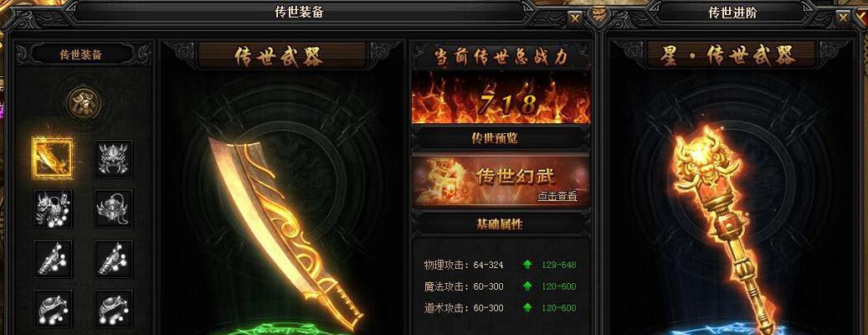Select the horned helmet equipment slot
The height and width of the screenshot is (335, 868).
click(114, 158)
